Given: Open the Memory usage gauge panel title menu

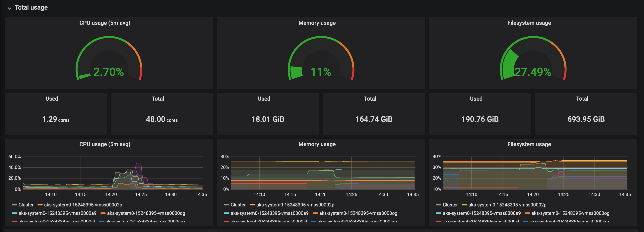Looking at the screenshot, I should click(317, 23).
